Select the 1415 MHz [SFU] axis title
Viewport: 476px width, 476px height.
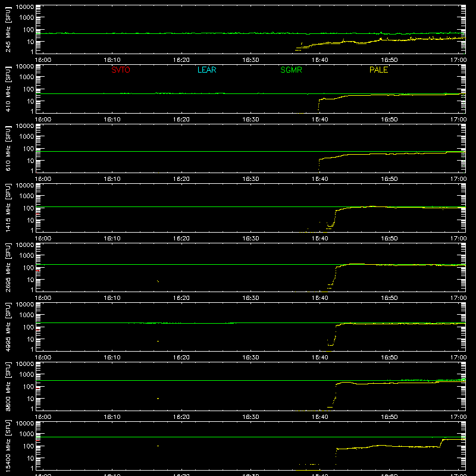tap(8, 208)
